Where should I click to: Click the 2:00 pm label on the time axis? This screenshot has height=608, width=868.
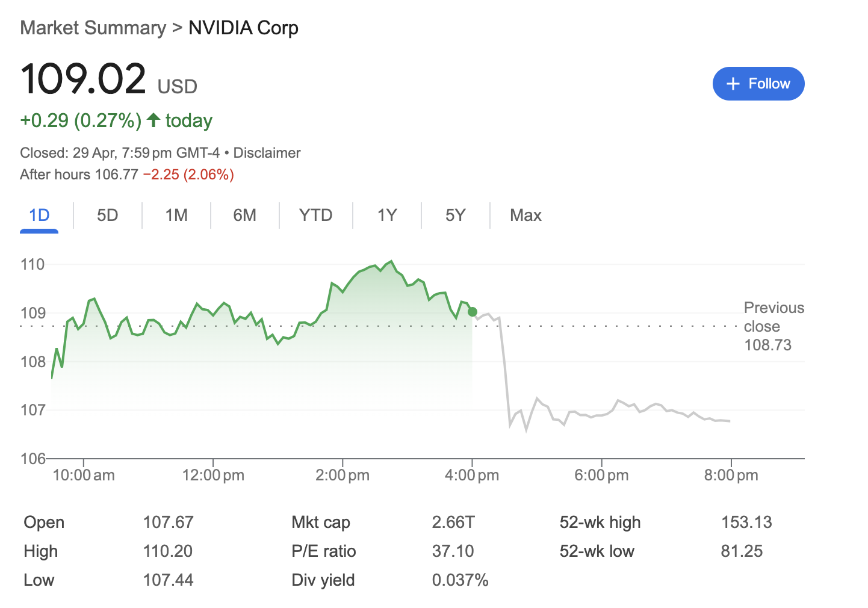point(343,475)
